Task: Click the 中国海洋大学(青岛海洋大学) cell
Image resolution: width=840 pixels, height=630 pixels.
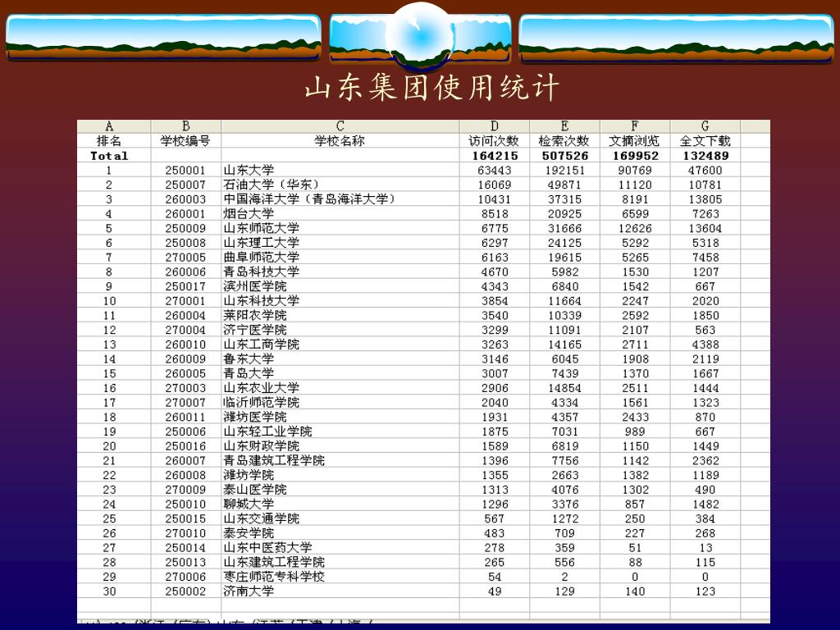Action: coord(340,199)
